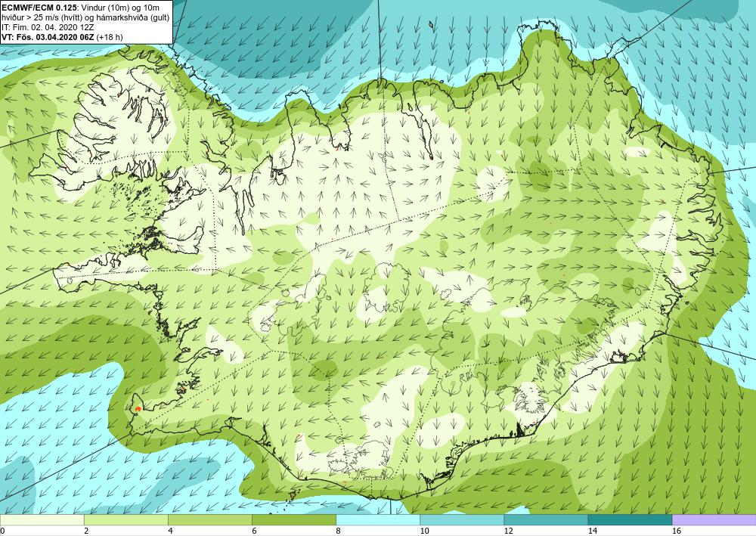
Task: Click the legend scale label "8"
Action: 338,531
